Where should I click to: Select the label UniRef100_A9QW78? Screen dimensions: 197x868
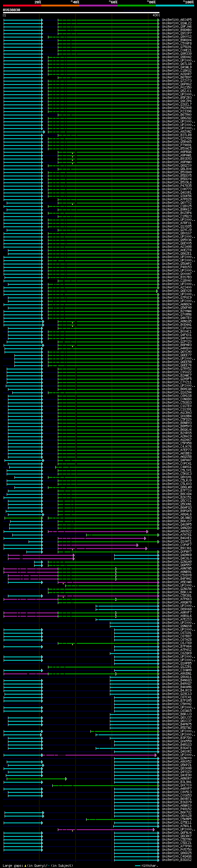[x=176, y=603]
